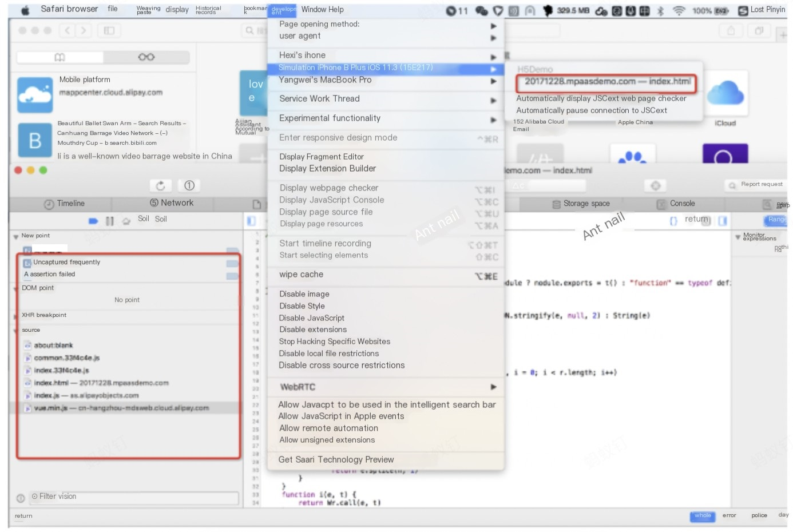Viewport: 793px width, 532px height.
Task: Click the step over icon
Action: pos(126,221)
